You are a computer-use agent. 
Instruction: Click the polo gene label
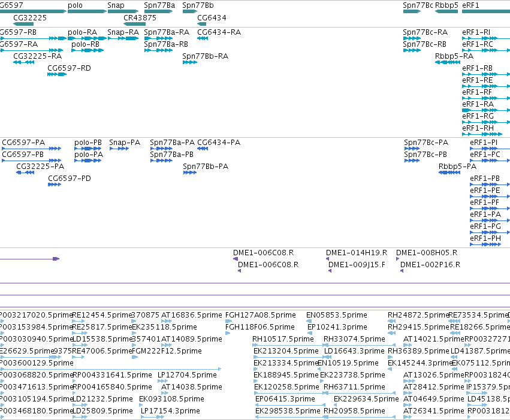click(75, 5)
